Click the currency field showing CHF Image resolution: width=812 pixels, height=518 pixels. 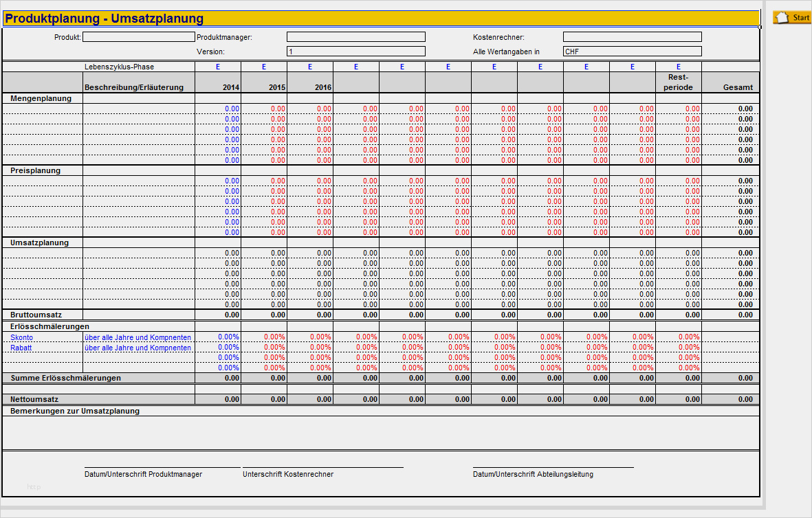coord(631,51)
